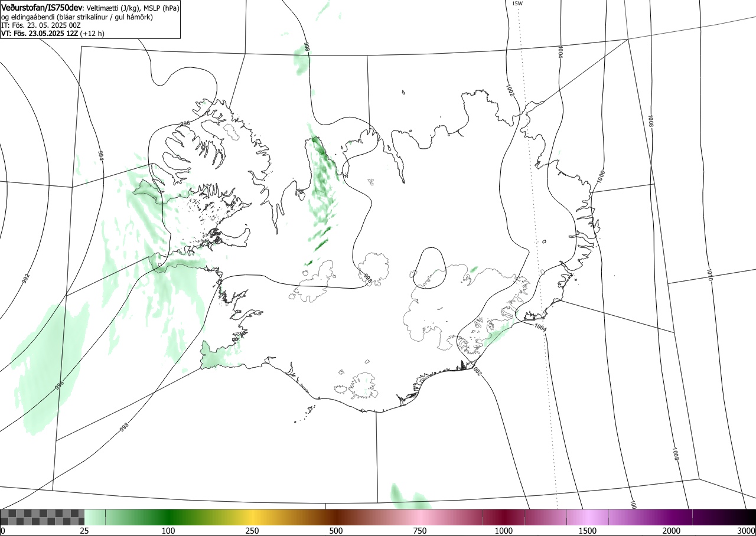Click the 15W longitude label
Image resolution: width=756 pixels, height=536 pixels.
pos(517,4)
